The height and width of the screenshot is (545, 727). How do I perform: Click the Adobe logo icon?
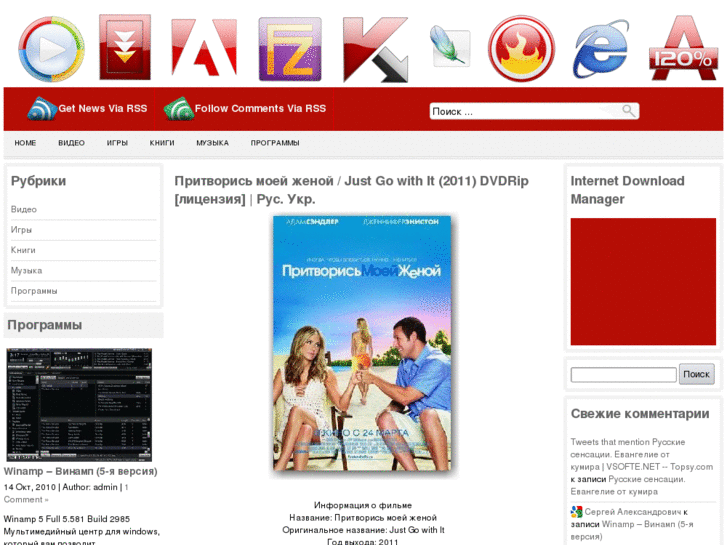tap(204, 47)
